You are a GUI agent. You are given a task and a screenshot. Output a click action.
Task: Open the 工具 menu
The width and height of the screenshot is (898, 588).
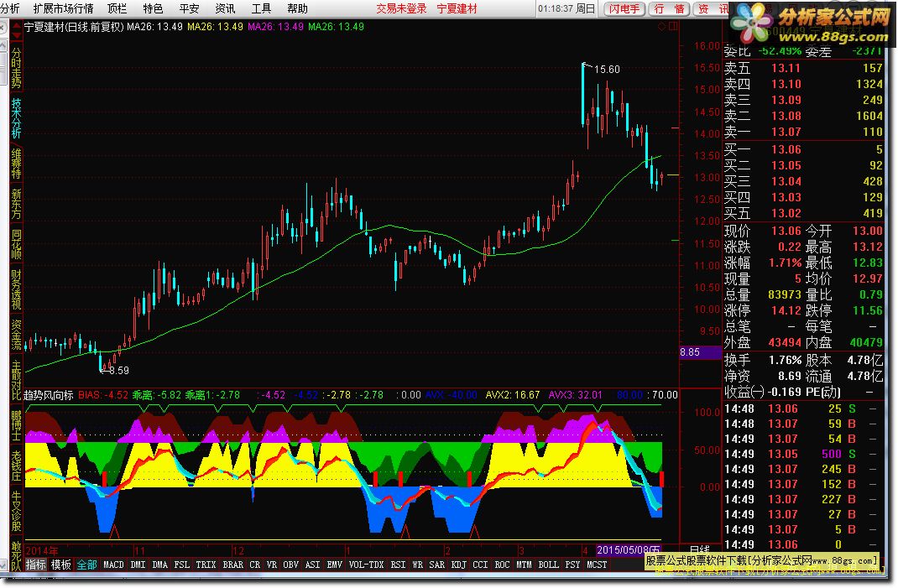[x=261, y=8]
